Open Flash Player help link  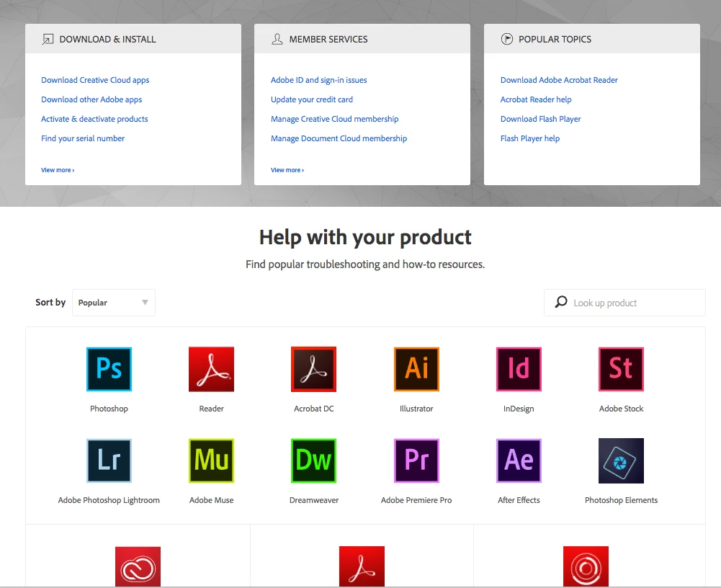point(530,138)
